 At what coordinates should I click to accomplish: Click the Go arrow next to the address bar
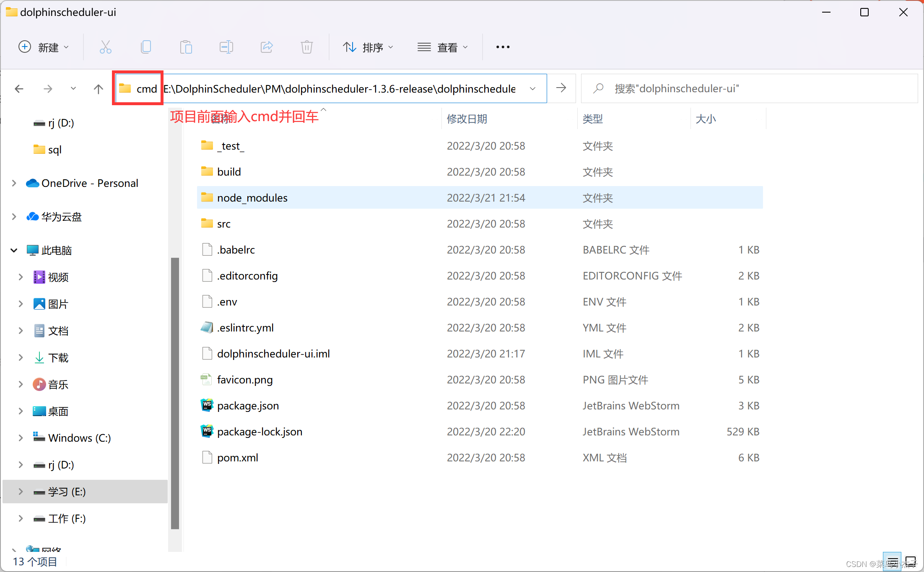561,88
